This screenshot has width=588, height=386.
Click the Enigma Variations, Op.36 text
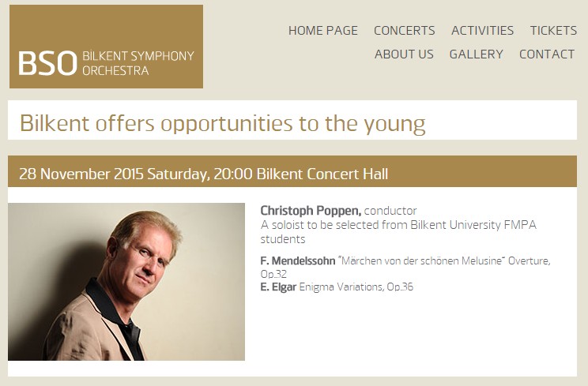[x=356, y=287]
